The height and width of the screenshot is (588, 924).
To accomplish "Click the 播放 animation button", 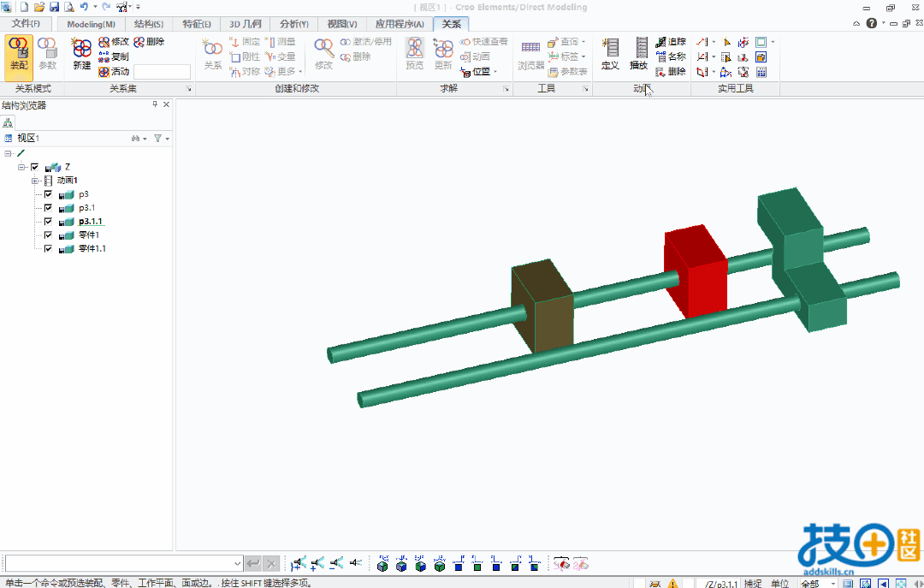I will click(x=639, y=54).
